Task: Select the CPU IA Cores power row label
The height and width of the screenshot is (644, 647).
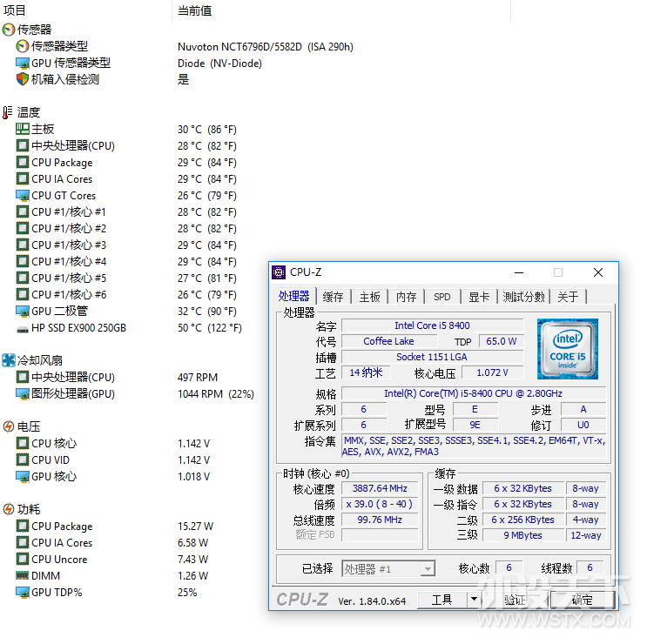Action: point(62,542)
